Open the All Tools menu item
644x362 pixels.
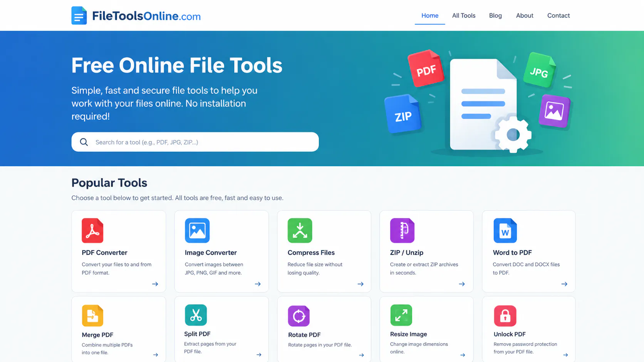click(464, 16)
